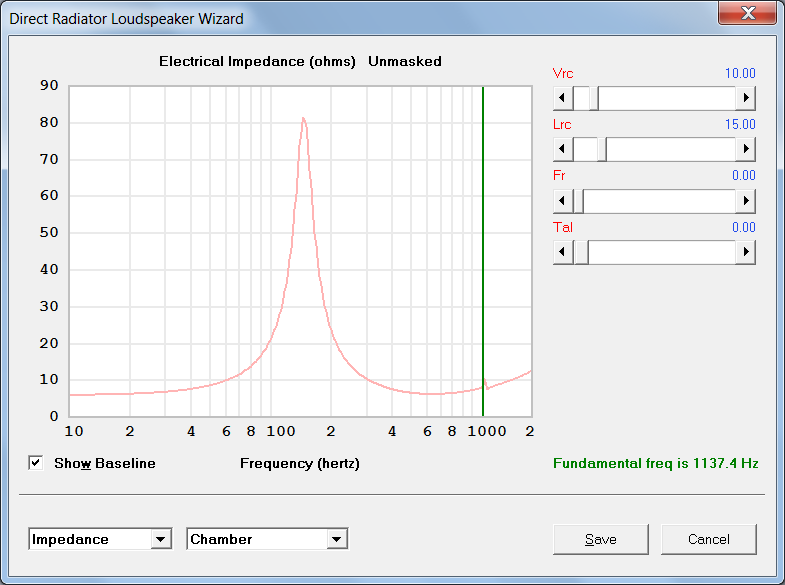Click the Frequency (hertz) axis label
This screenshot has width=785, height=585.
(300, 463)
